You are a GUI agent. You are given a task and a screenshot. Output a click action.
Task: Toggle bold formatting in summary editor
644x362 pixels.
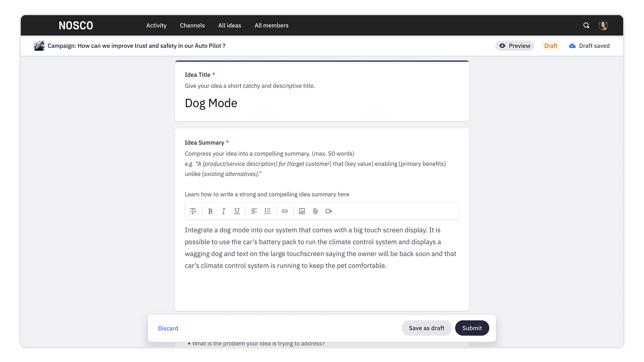point(210,211)
